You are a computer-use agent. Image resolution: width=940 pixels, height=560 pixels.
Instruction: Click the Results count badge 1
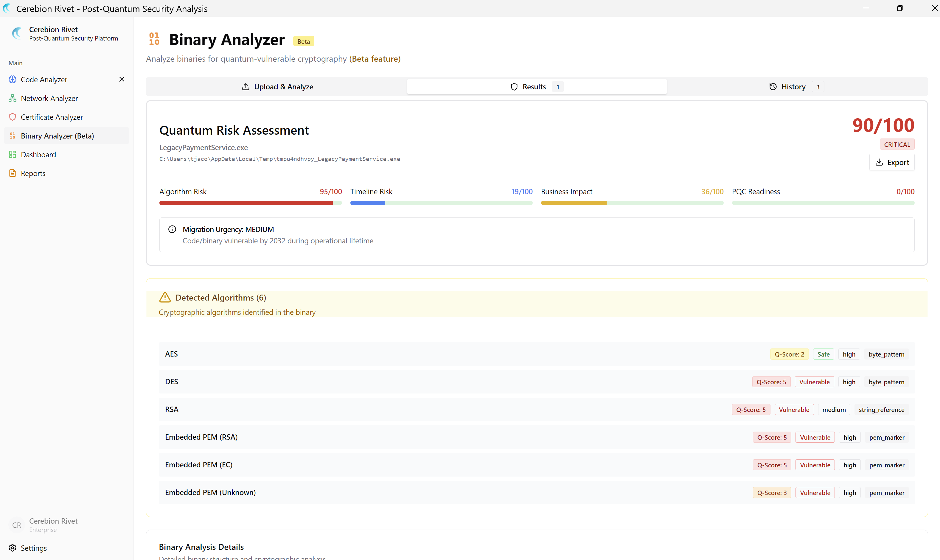click(x=558, y=87)
